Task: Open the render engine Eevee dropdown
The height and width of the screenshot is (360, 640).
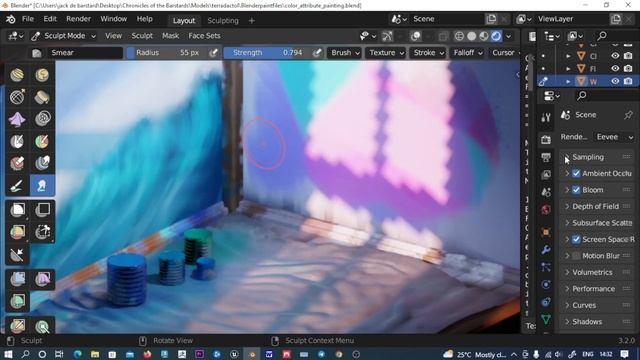Action: (x=614, y=137)
